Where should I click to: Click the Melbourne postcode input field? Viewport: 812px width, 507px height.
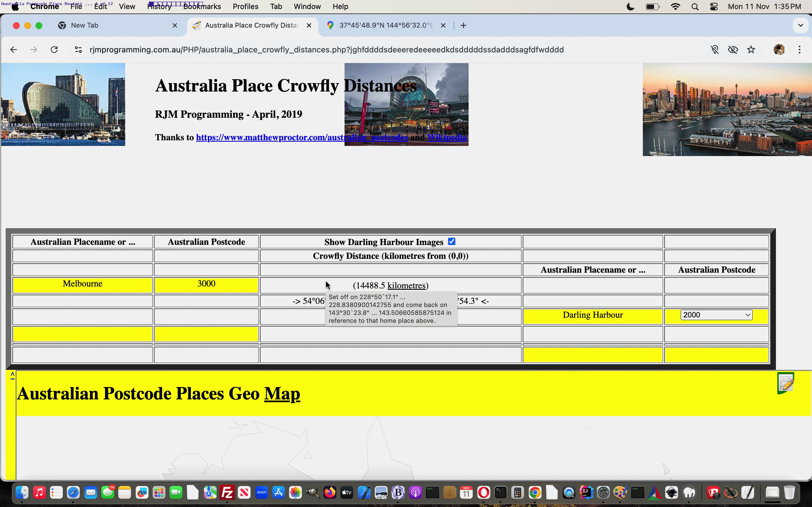(205, 283)
